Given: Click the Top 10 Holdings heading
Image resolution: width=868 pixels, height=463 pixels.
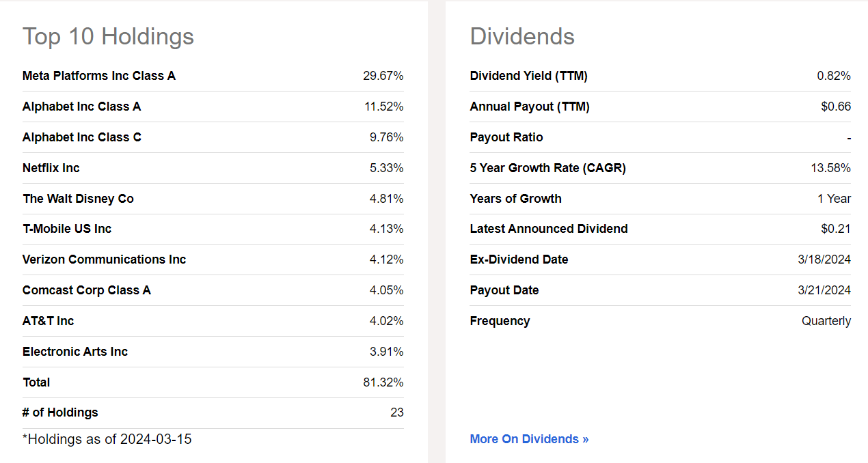Looking at the screenshot, I should coord(107,37).
